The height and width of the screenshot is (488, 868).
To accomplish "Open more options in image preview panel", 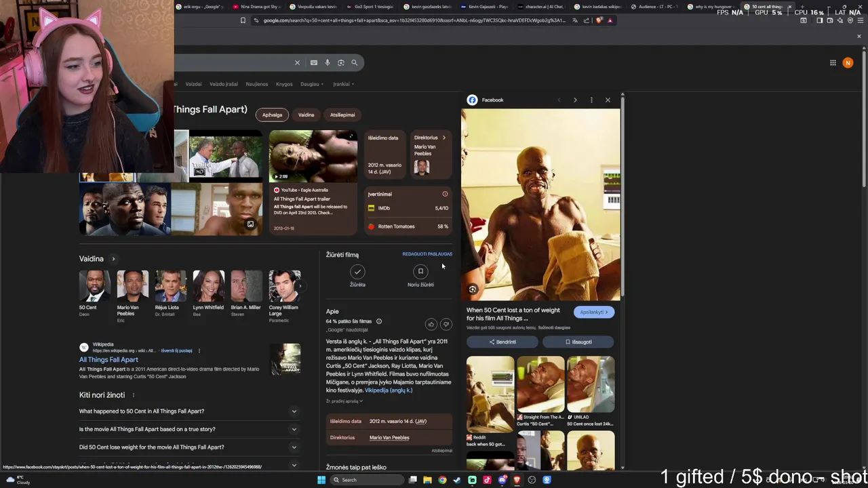I will point(591,100).
